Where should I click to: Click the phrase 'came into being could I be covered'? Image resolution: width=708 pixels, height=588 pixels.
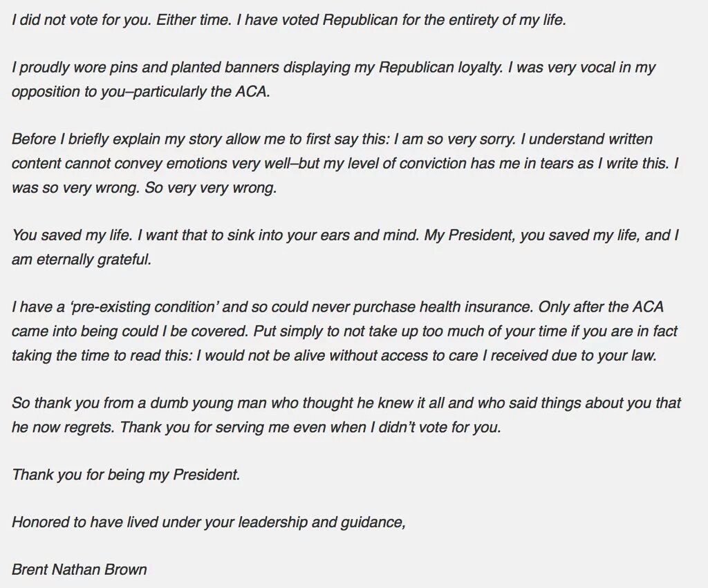(x=129, y=331)
